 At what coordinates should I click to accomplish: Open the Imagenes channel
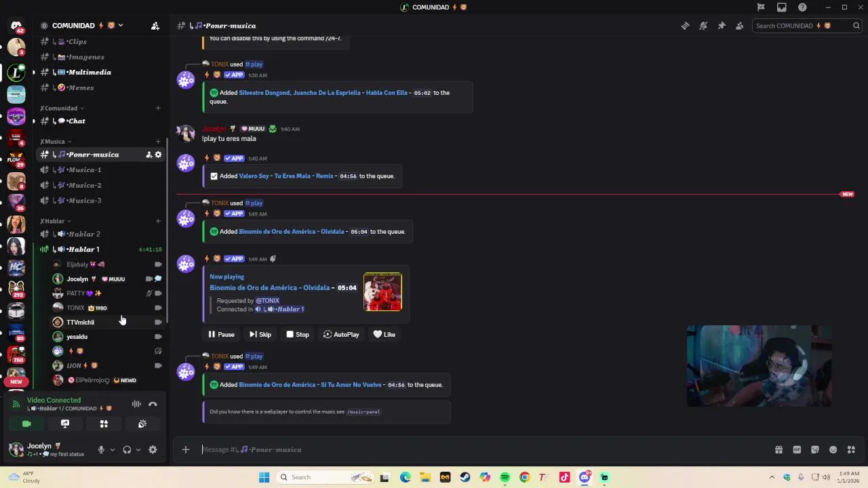point(100,57)
